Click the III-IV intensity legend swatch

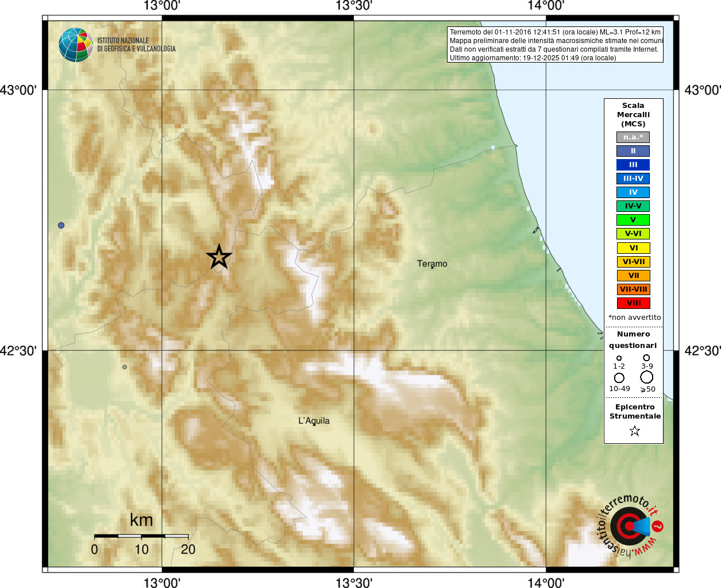(x=633, y=179)
